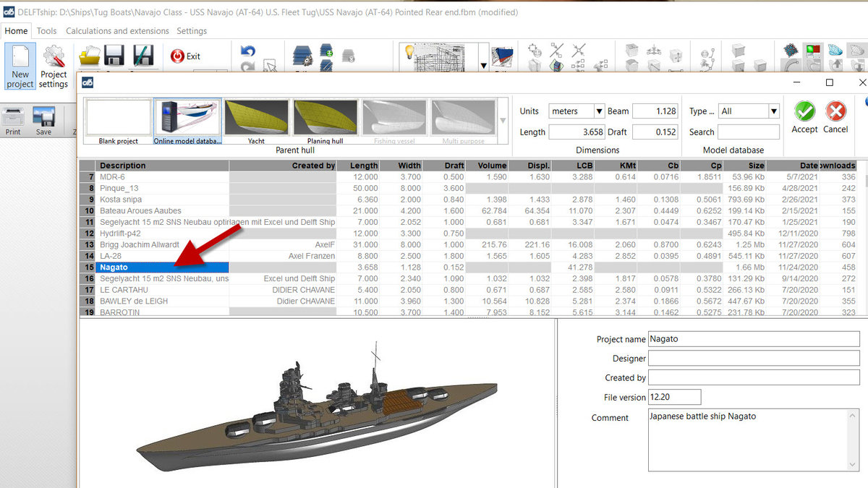Image resolution: width=868 pixels, height=488 pixels.
Task: Click the Designer text field
Action: coord(753,359)
